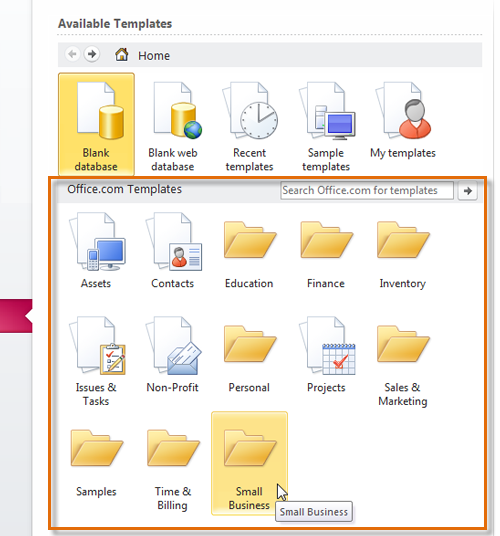The height and width of the screenshot is (536, 500).
Task: Go back with the back arrow button
Action: [x=72, y=54]
